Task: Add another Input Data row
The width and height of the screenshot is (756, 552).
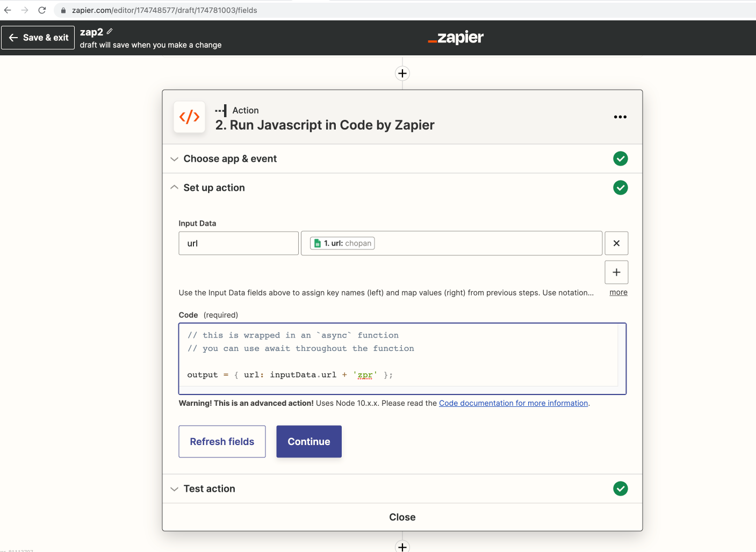Action: pyautogui.click(x=616, y=272)
